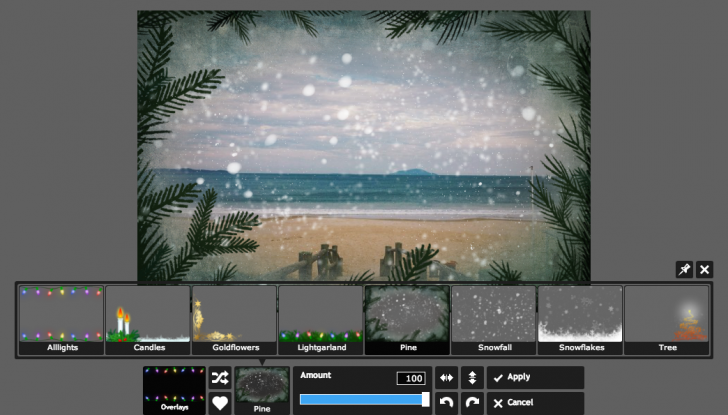The width and height of the screenshot is (728, 415).
Task: Close the overlay thumbnail panel
Action: point(705,270)
